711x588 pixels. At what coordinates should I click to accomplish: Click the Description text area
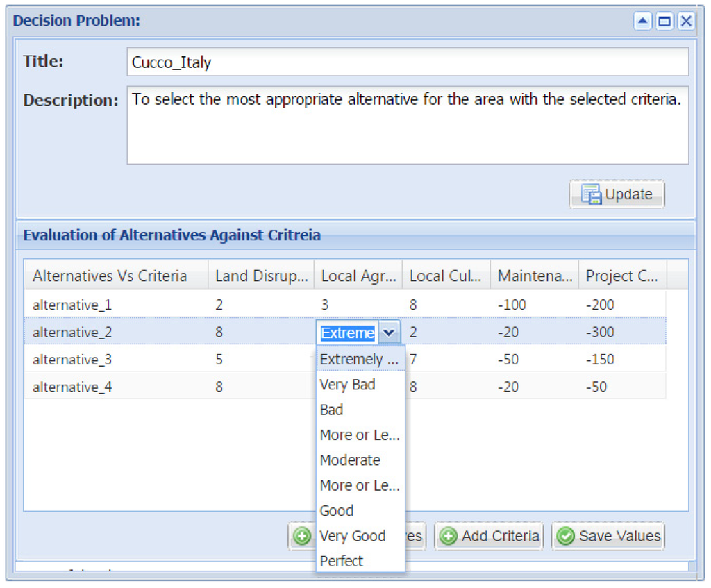(x=408, y=125)
